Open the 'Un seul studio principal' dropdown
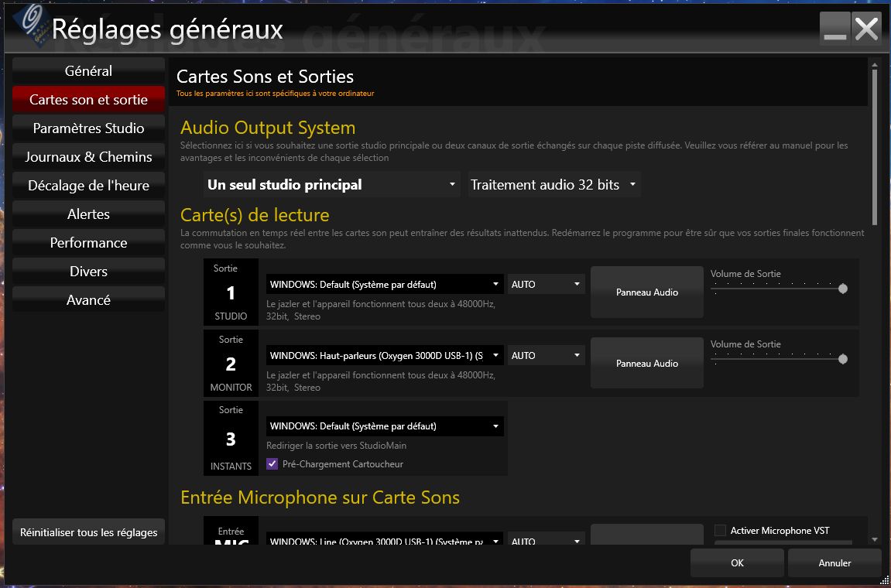 pyautogui.click(x=332, y=185)
